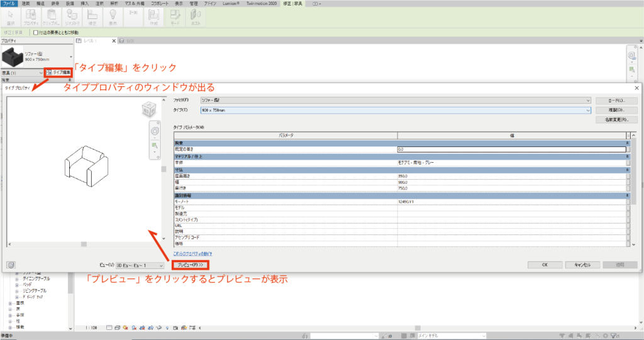Click OK in Type Properties dialog
Screen dimensions: 644x340
pos(545,265)
